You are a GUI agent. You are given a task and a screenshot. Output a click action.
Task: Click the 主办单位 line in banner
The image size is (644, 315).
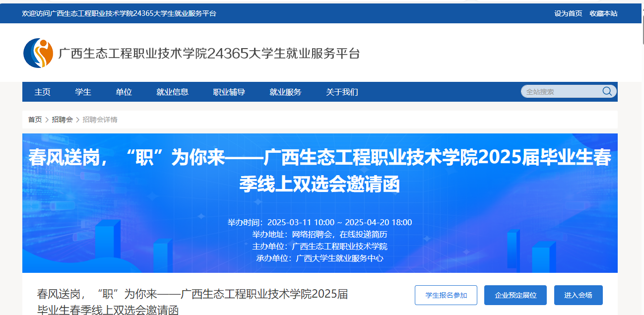pos(320,246)
